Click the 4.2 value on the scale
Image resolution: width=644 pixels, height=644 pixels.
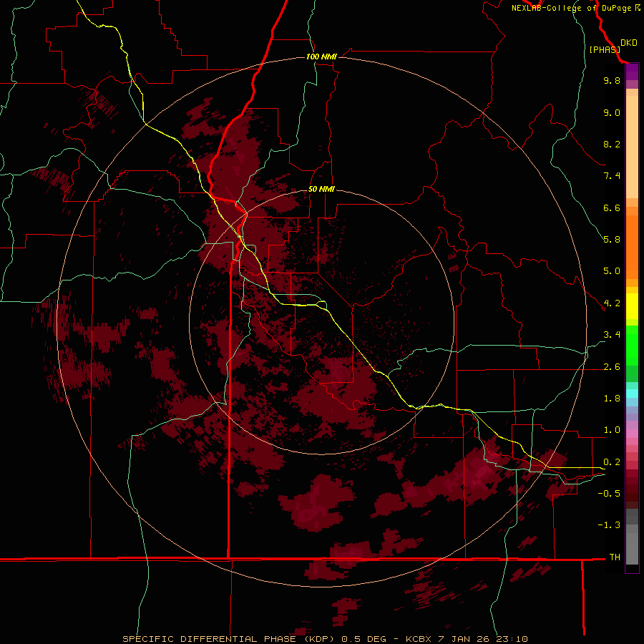point(612,303)
